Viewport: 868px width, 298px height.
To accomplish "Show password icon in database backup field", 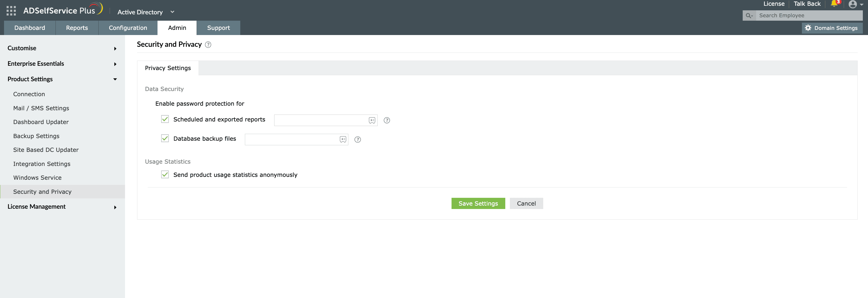I will 343,140.
